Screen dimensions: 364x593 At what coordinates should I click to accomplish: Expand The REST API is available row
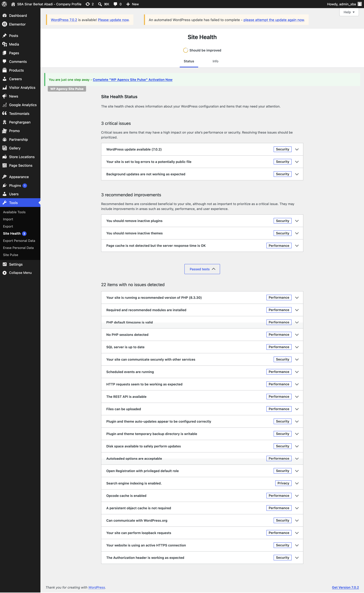tap(202, 397)
